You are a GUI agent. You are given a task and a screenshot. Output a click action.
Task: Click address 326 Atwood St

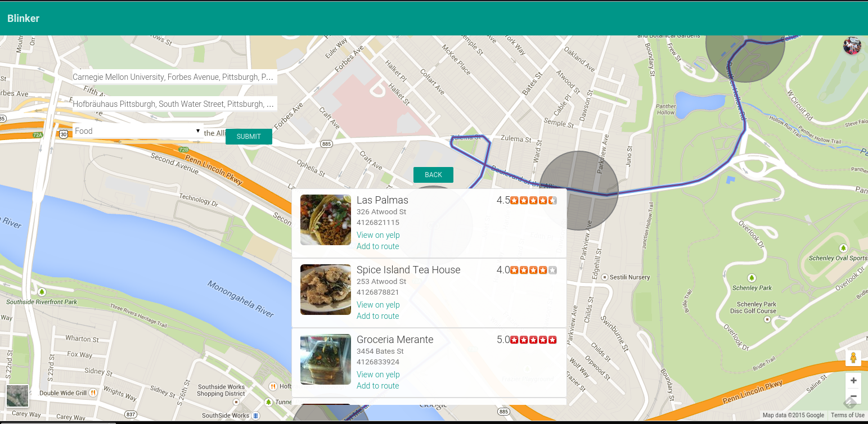381,212
